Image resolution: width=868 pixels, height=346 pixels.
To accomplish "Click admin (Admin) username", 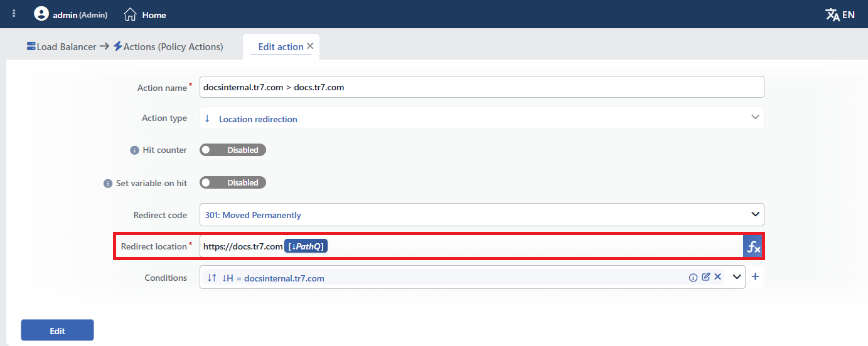I will (x=80, y=14).
